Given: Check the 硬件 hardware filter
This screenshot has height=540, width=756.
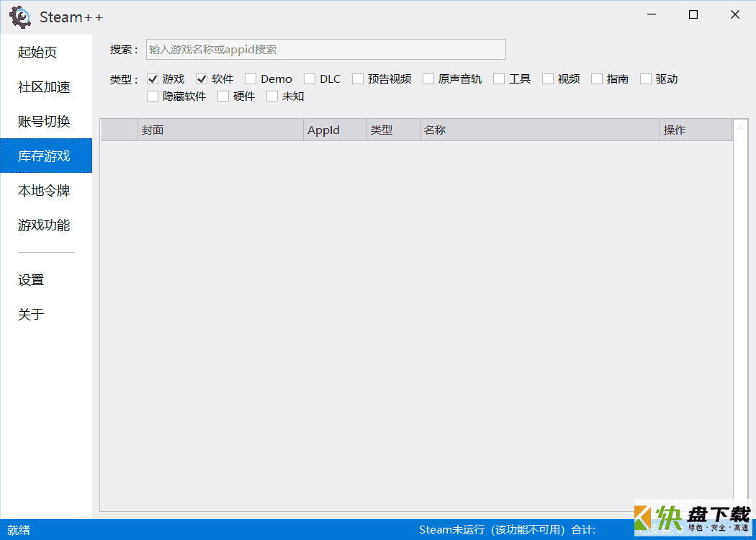Looking at the screenshot, I should [x=223, y=96].
